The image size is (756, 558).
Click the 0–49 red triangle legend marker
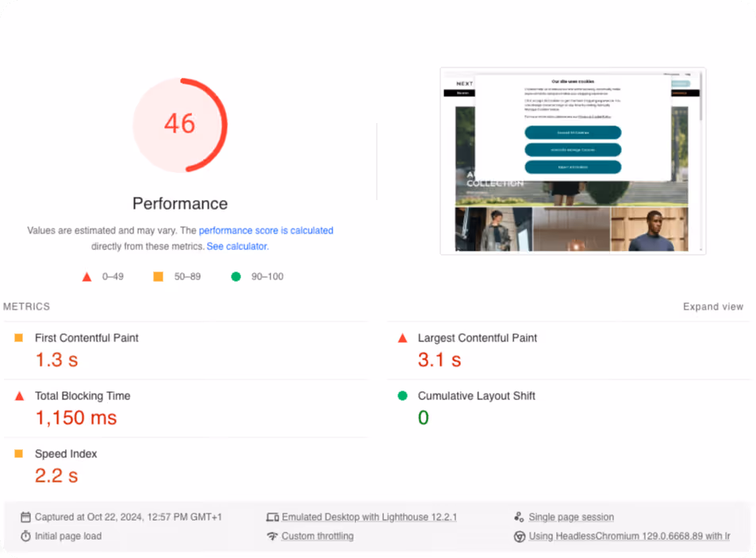86,276
